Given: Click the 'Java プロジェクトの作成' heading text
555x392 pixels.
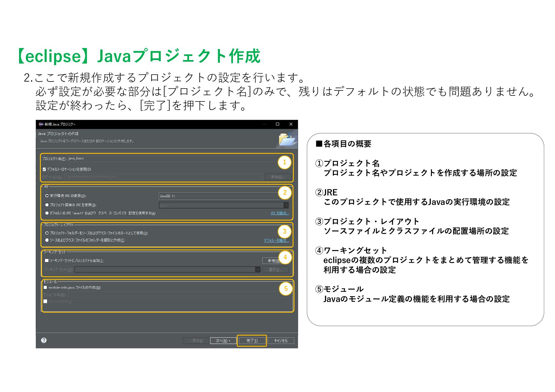Looking at the screenshot, I should [x=58, y=134].
